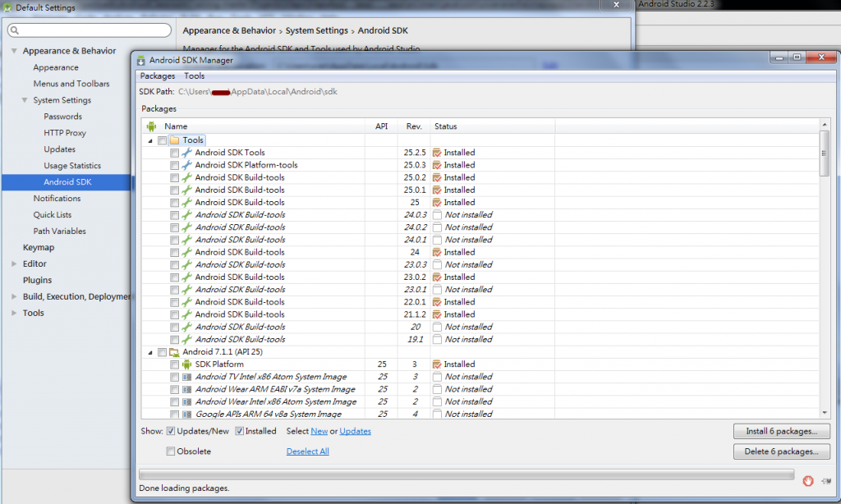Viewport: 841px width, 504px height.
Task: Click the red stop-loading icon in the status bar
Action: pyautogui.click(x=808, y=480)
